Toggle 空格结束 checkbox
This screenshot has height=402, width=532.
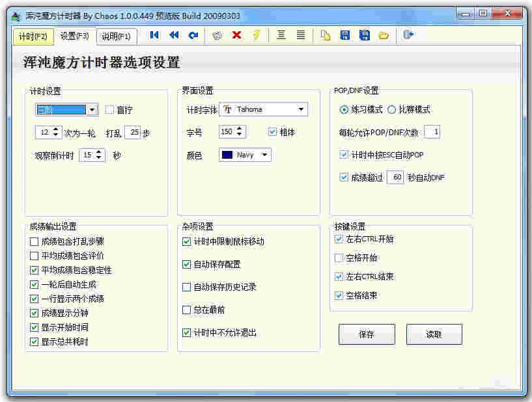click(x=339, y=295)
